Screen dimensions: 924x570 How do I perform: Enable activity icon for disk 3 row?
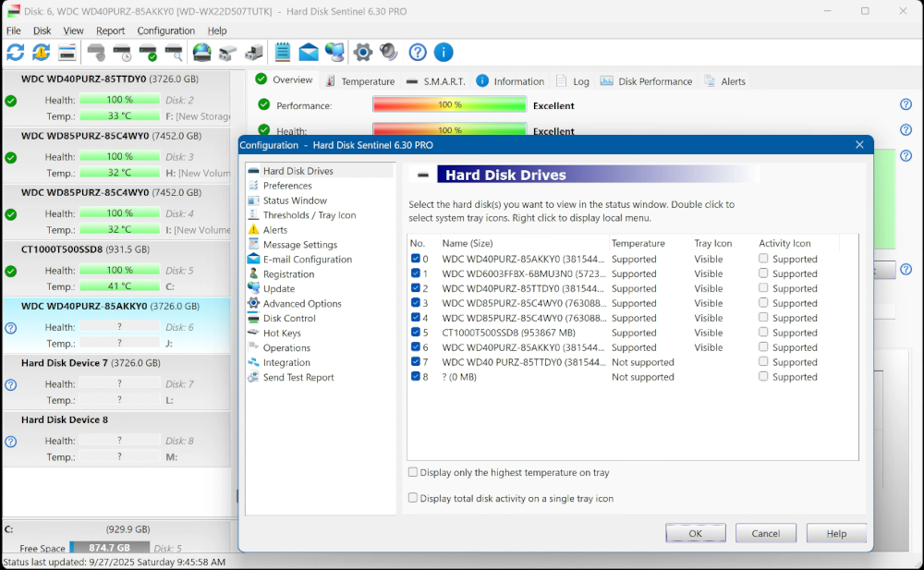click(763, 302)
